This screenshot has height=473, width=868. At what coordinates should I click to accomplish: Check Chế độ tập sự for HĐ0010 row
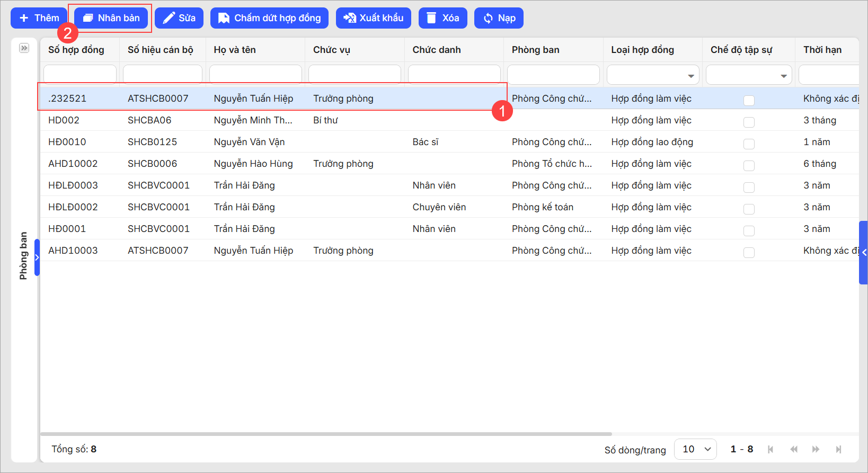coord(749,144)
